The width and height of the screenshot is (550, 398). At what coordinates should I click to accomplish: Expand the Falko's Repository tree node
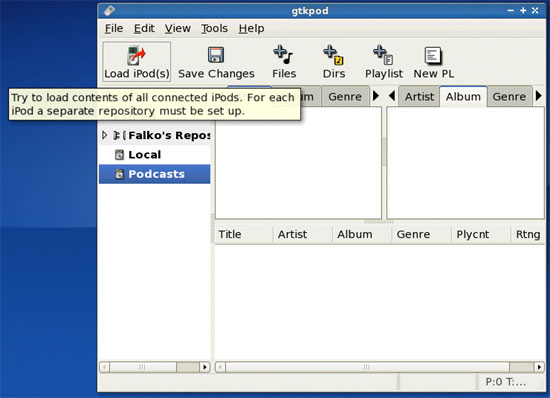coord(104,135)
